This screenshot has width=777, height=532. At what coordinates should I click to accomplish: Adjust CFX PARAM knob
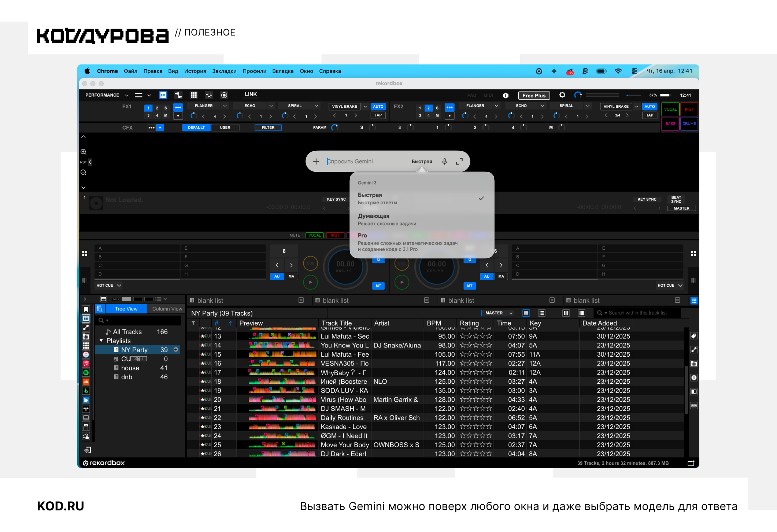[x=335, y=127]
